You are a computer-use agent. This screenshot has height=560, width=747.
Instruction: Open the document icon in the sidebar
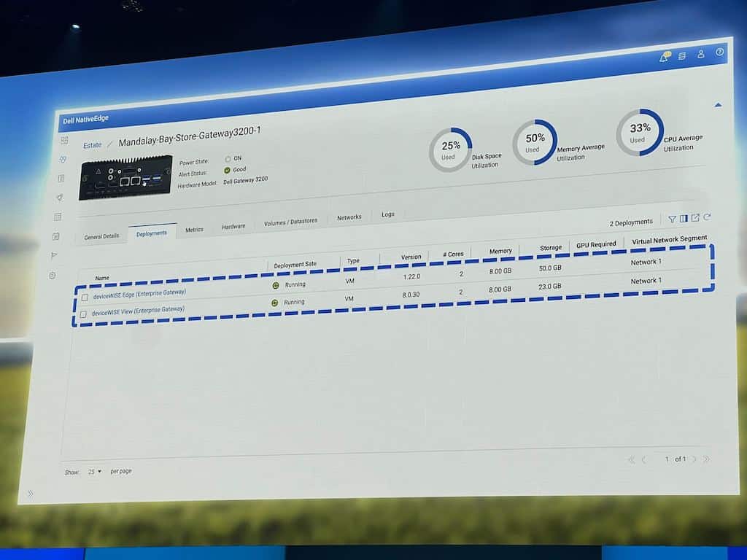(x=61, y=179)
